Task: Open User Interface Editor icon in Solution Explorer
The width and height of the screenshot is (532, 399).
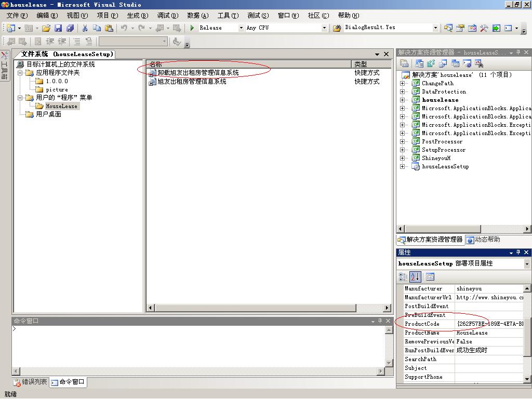Action: click(455, 63)
